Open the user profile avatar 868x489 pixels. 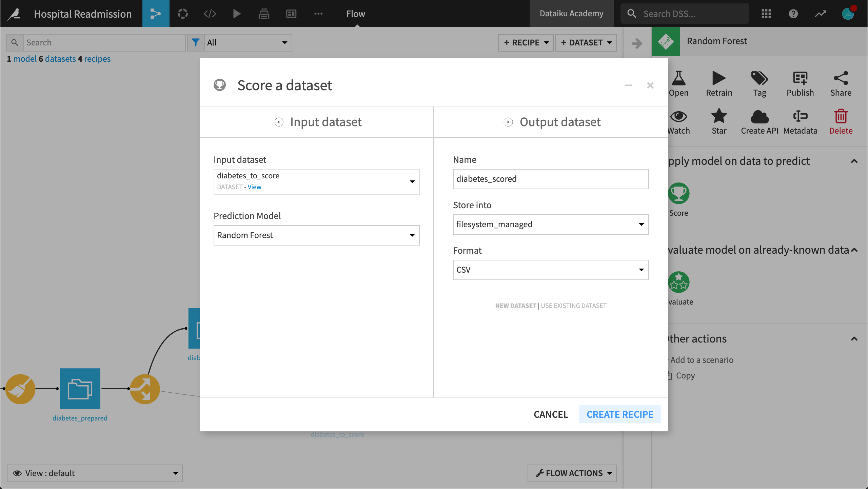point(848,14)
